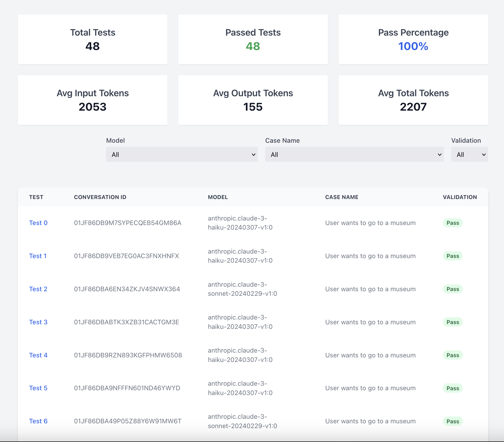Click the TEST column header
Viewport: 504px width, 442px height.
click(x=36, y=197)
